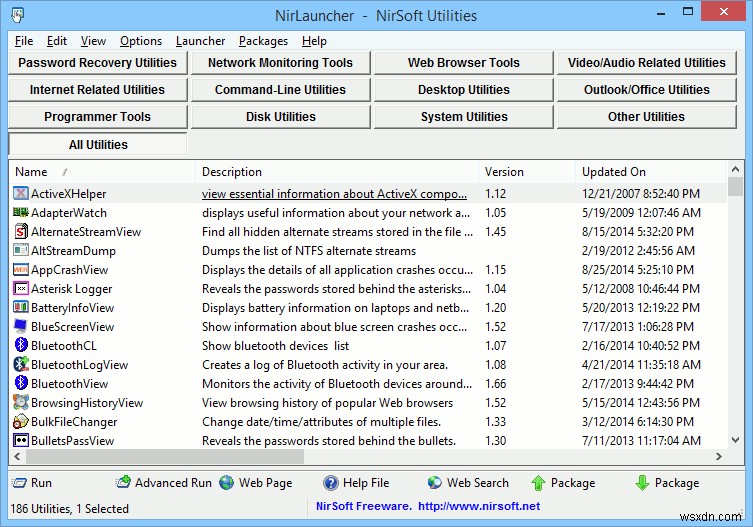Open the View menu
This screenshot has width=753, height=527.
[x=93, y=41]
